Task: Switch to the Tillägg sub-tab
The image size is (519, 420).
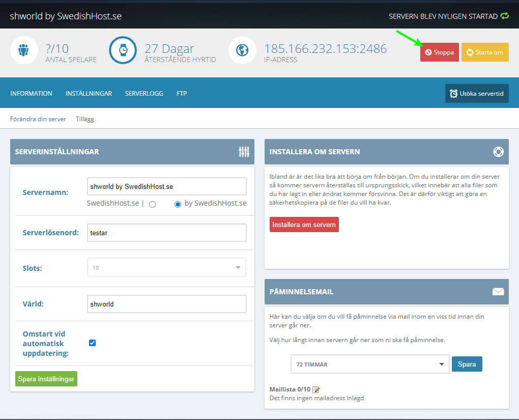Action: coord(85,119)
